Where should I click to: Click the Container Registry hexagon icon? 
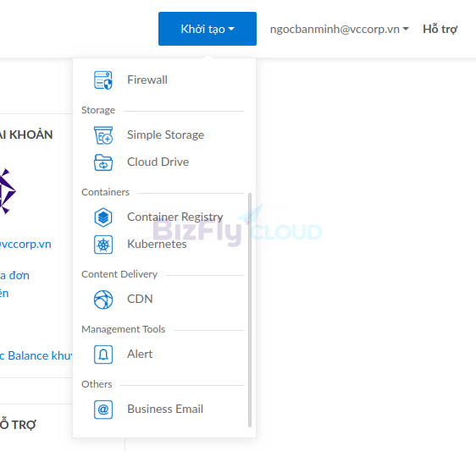click(103, 217)
